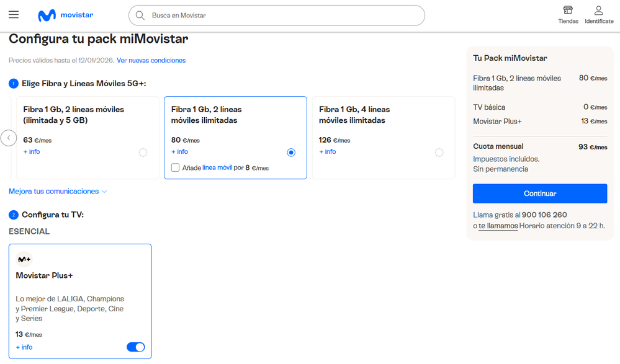The image size is (620, 364).
Task: Click the Movistar Plus+ M+ logo
Action: click(x=24, y=259)
